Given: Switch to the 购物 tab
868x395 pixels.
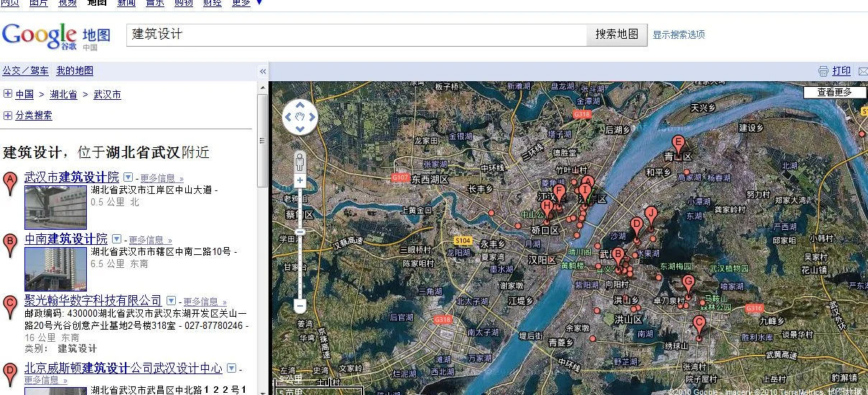Looking at the screenshot, I should pyautogui.click(x=184, y=3).
